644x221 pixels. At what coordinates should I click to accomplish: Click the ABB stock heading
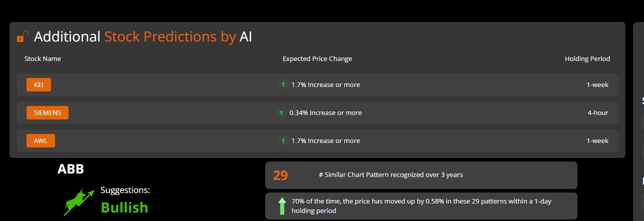(71, 169)
